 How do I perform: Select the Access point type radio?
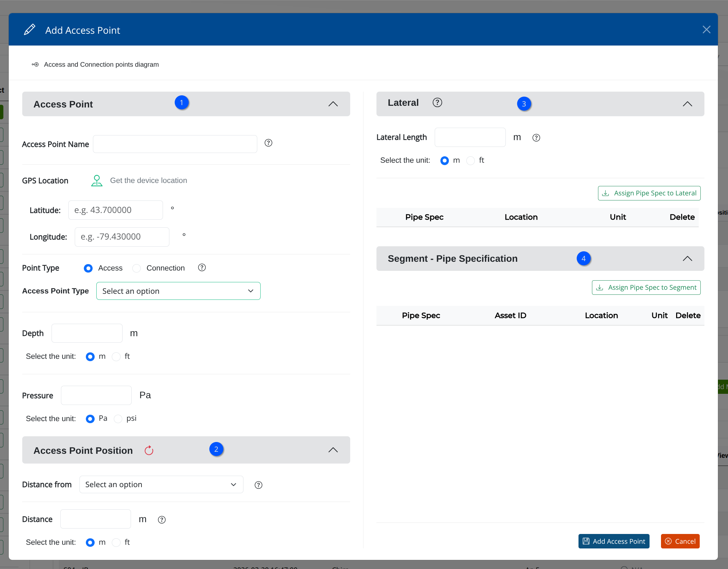pyautogui.click(x=88, y=268)
